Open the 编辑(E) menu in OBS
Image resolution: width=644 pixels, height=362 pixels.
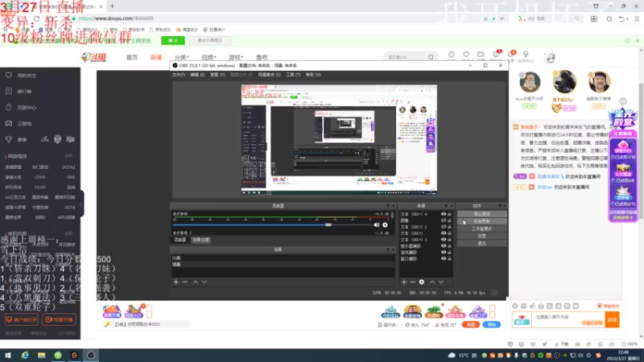pyautogui.click(x=197, y=75)
